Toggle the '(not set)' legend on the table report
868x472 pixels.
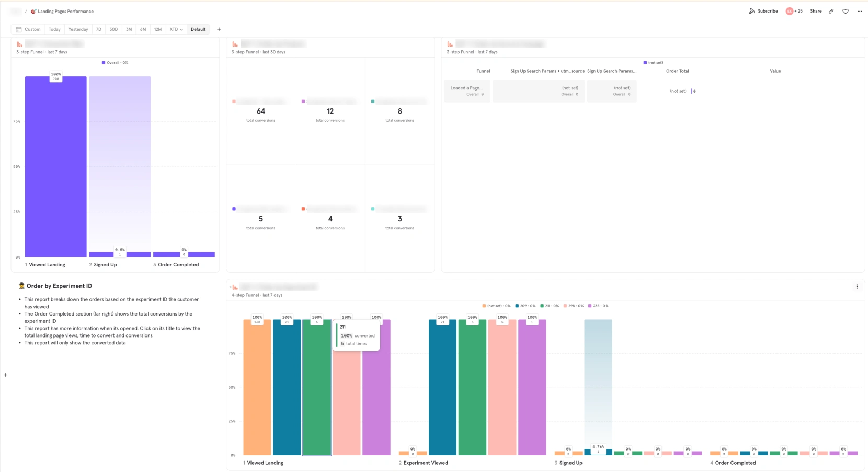click(x=654, y=62)
